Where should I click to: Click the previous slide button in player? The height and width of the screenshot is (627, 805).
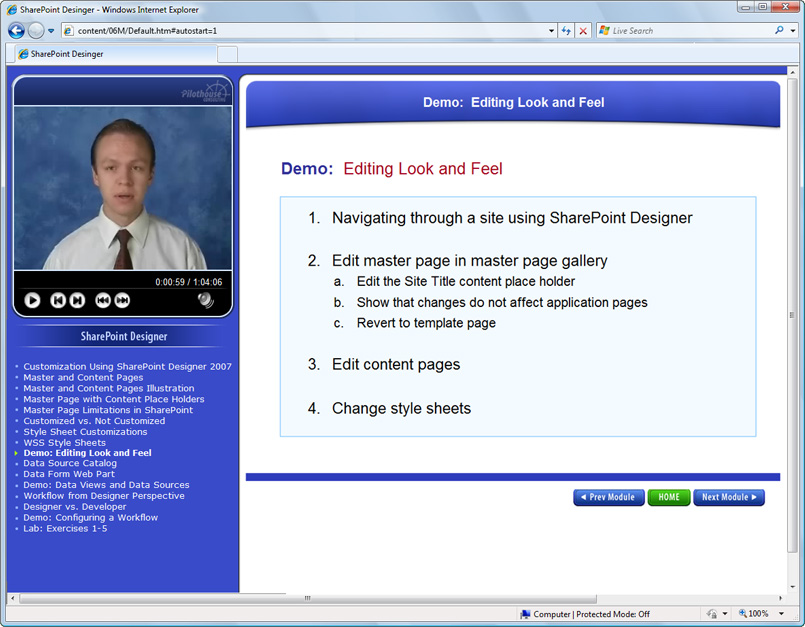tap(58, 300)
